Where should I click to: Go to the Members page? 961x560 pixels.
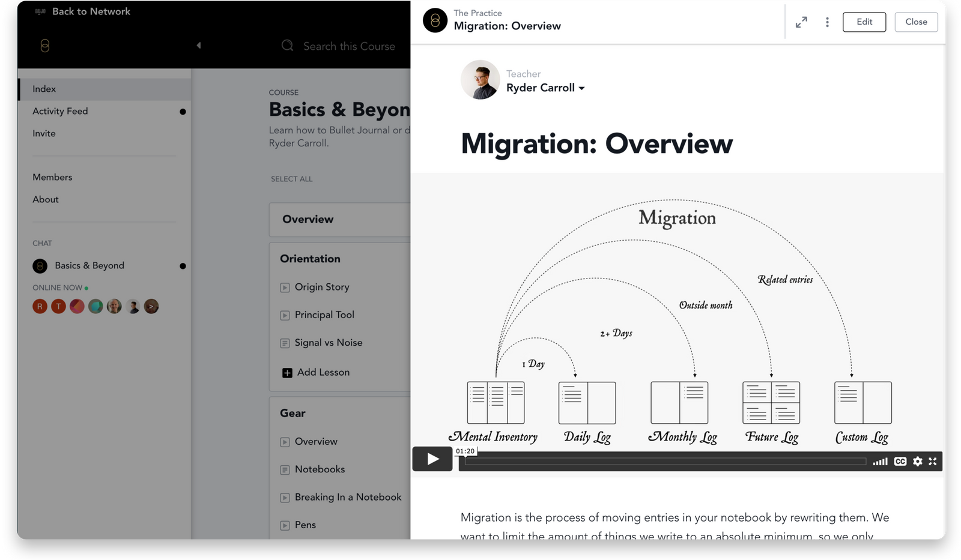tap(52, 177)
